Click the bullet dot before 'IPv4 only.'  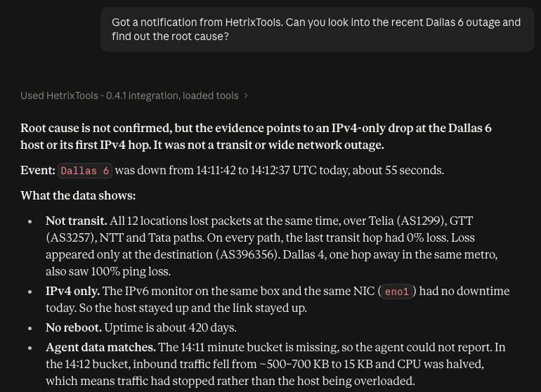click(x=30, y=292)
